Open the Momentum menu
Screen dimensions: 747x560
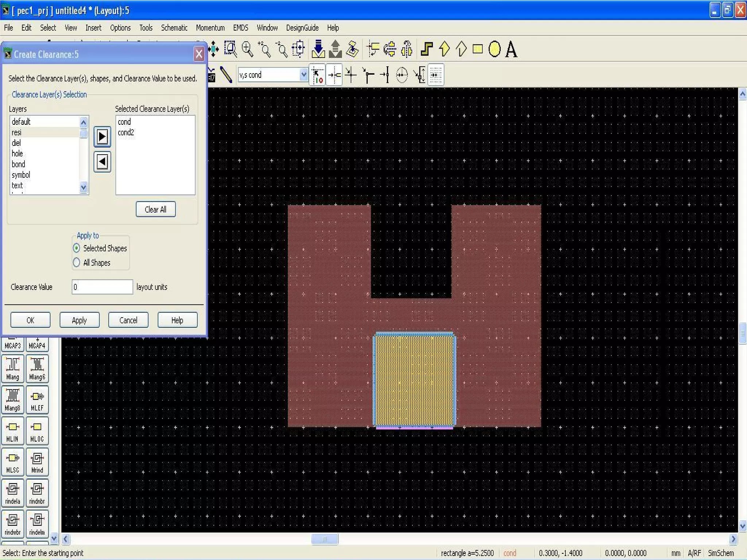[210, 28]
